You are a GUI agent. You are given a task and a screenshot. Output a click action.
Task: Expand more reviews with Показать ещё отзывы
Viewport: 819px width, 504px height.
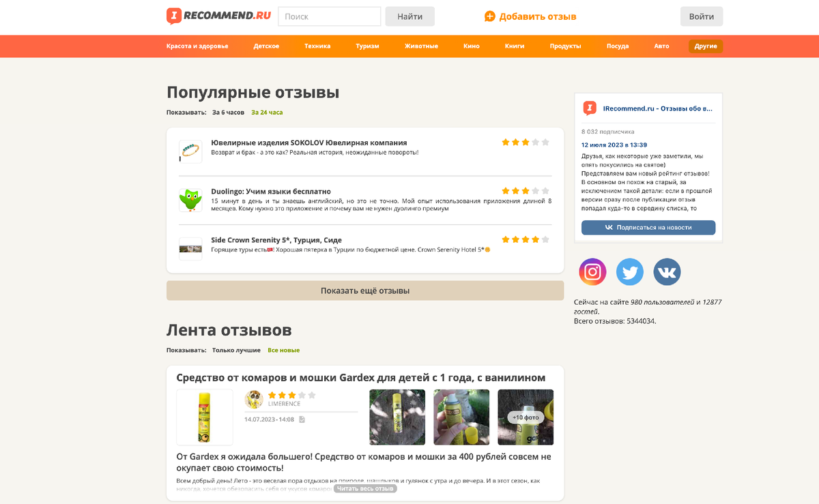coord(365,291)
